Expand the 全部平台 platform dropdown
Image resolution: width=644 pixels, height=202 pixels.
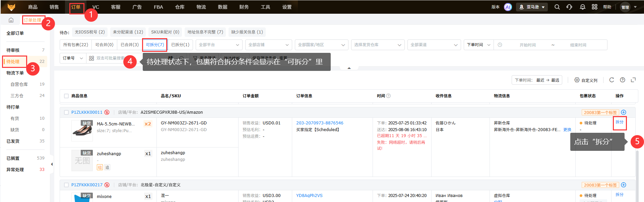(x=219, y=45)
